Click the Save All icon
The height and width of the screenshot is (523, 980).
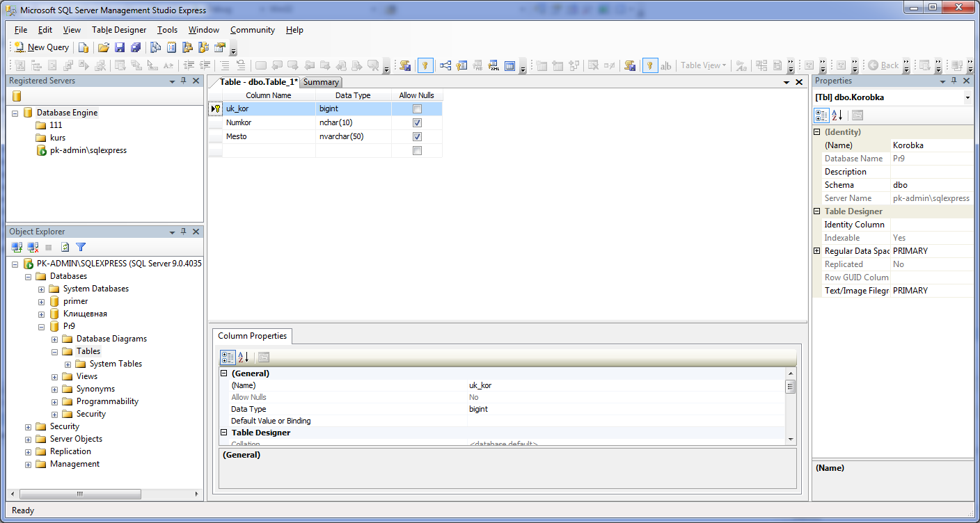tap(136, 47)
